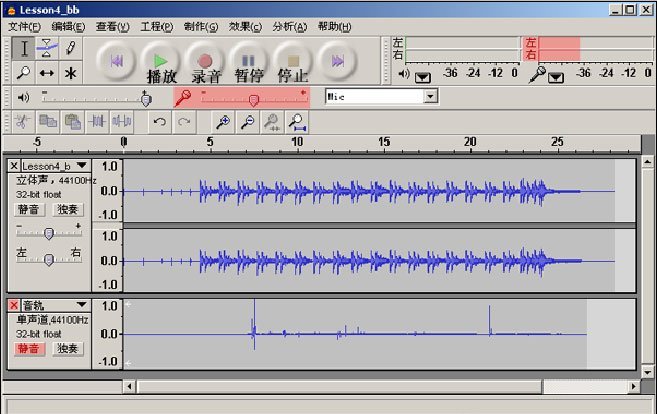Viewport: 657px width, 414px height.
Task: Skip to start of the audio
Action: 116,62
